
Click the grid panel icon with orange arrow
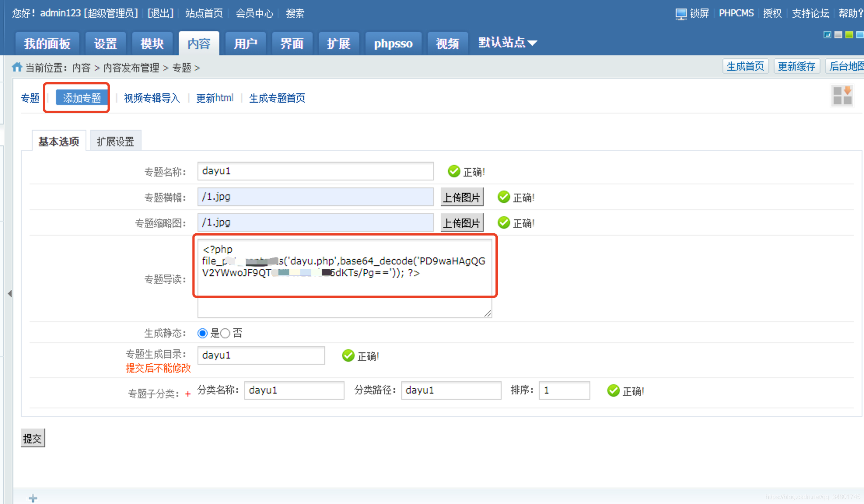[842, 95]
